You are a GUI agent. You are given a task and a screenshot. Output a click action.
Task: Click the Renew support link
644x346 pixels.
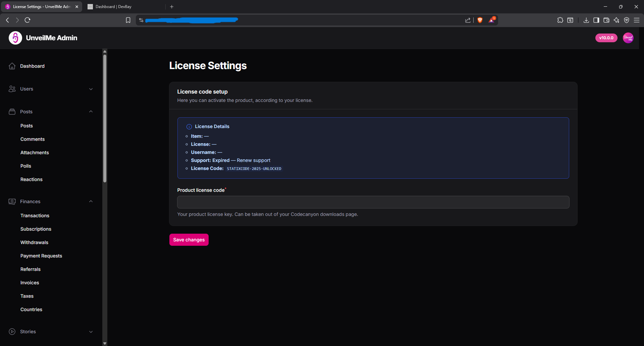point(254,160)
